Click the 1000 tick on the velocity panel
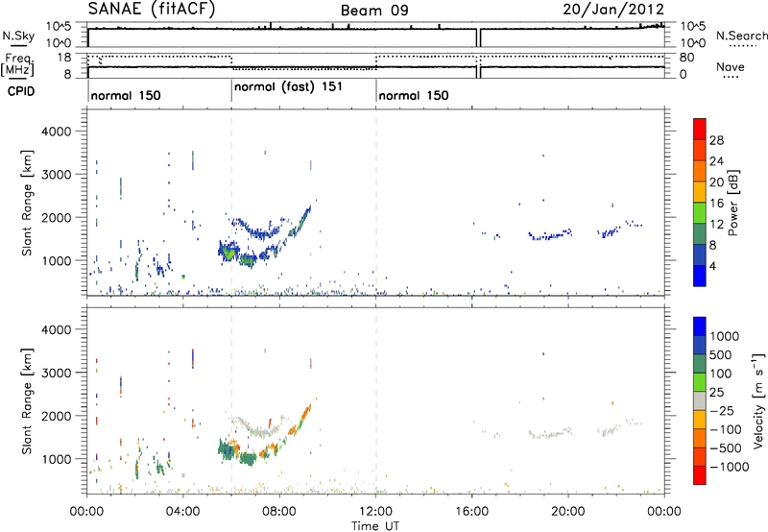 pyautogui.click(x=56, y=459)
